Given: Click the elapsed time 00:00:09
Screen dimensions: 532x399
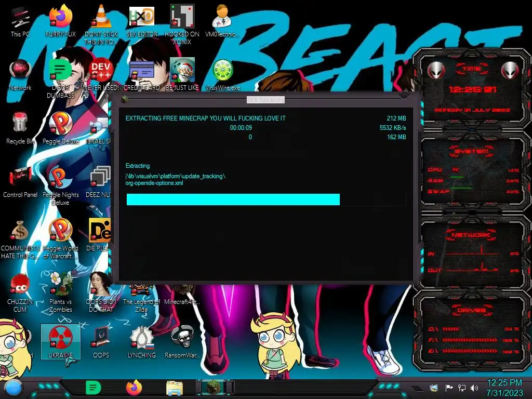Looking at the screenshot, I should click(x=241, y=128).
